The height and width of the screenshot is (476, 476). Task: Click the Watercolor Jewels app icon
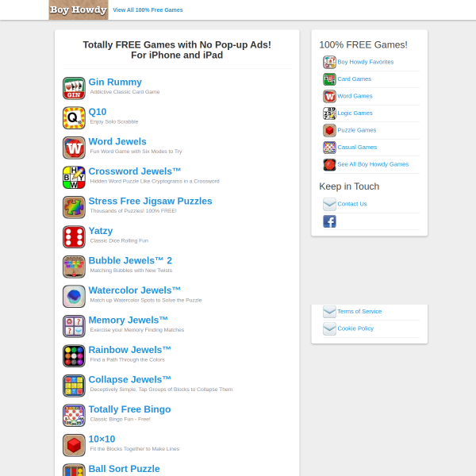[74, 296]
